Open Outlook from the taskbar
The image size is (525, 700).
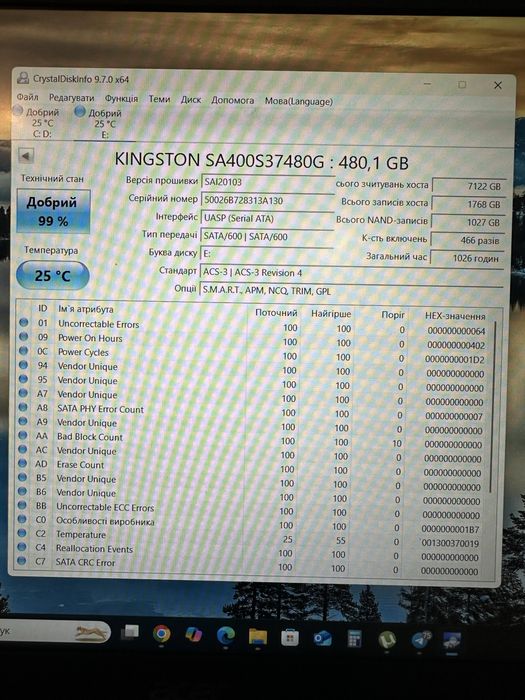coord(322,638)
